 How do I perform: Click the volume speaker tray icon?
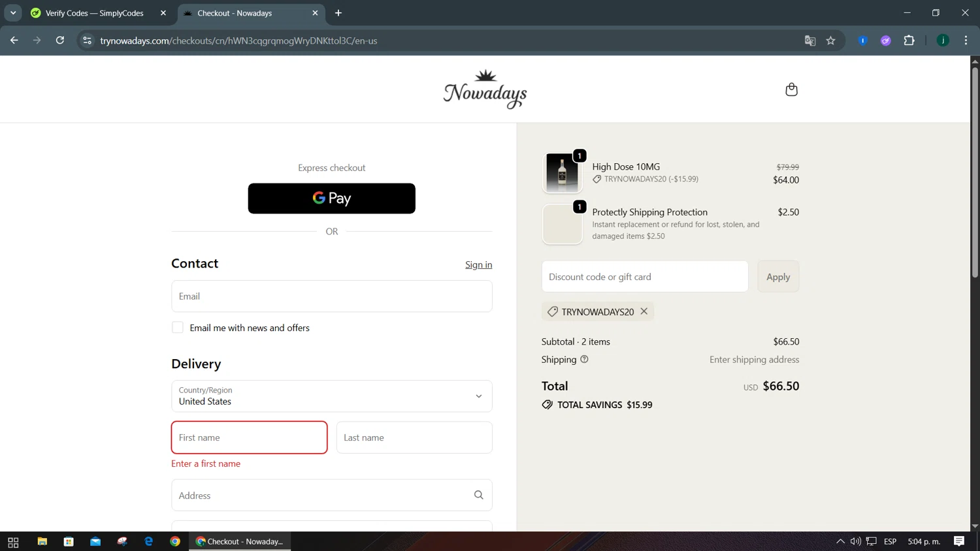tap(855, 541)
